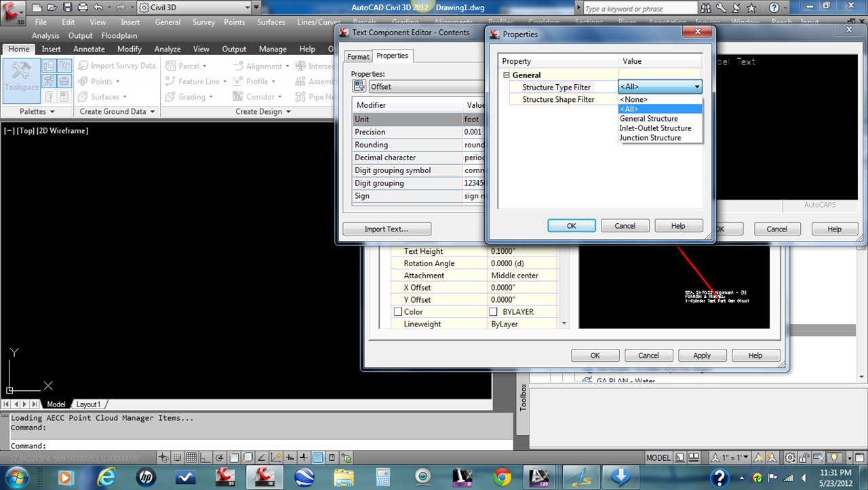Expand the Create Ground Data panel dropdown

coord(117,111)
